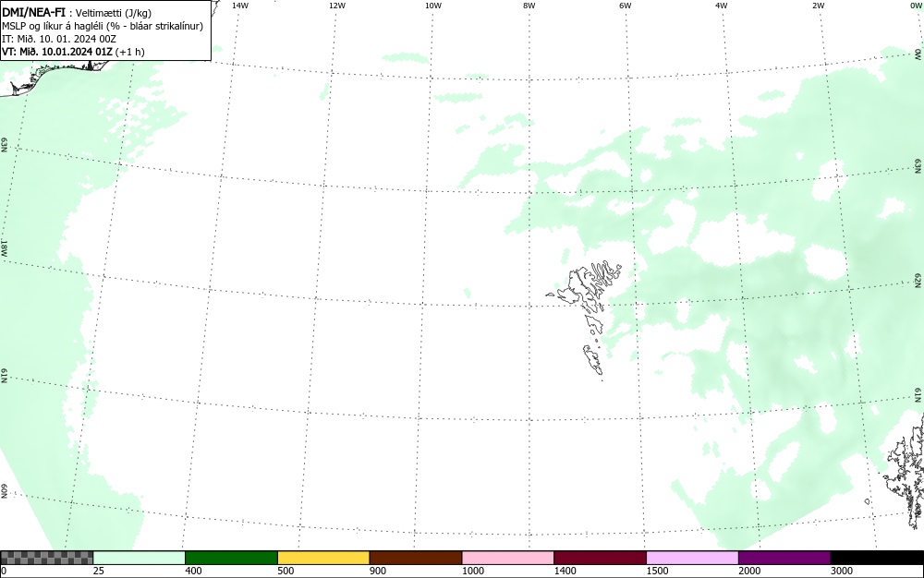
Task: Click the 12W longitude label
Action: pyautogui.click(x=336, y=6)
